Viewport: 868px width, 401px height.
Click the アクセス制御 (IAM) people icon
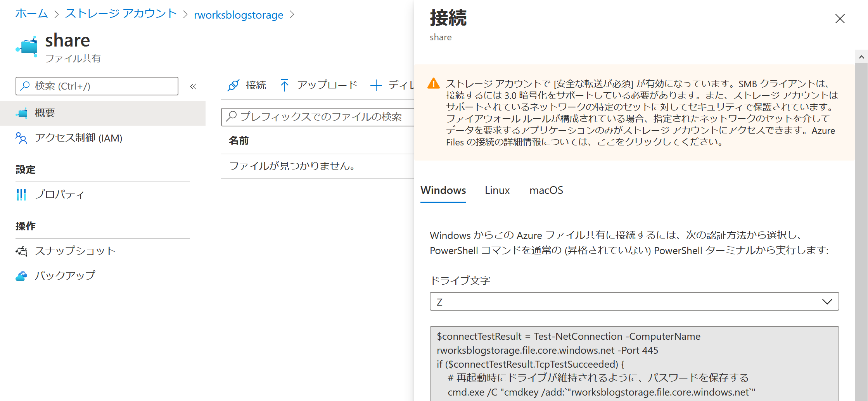coord(21,138)
